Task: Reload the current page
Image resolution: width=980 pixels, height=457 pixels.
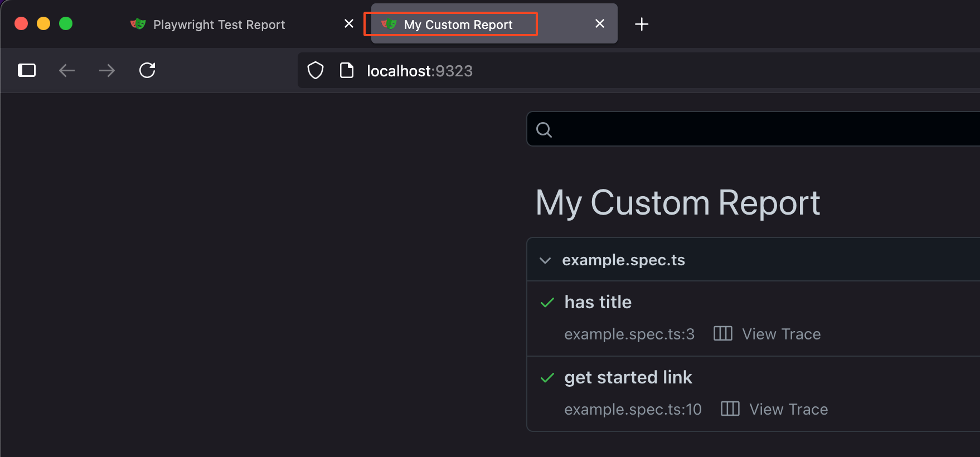Action: [x=147, y=70]
